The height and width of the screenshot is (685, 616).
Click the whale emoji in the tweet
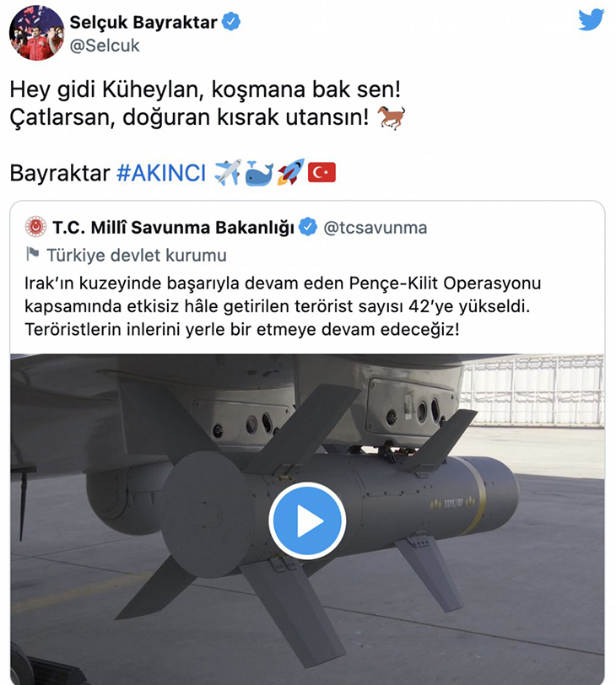click(259, 173)
